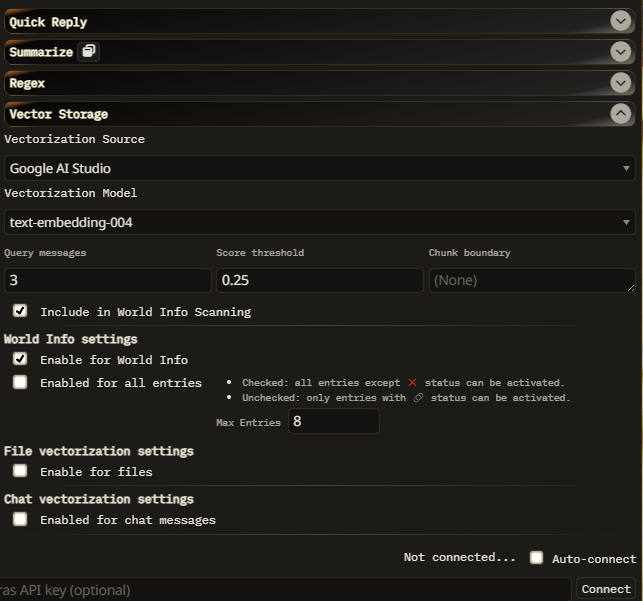Click the API key (optional) field

(x=285, y=590)
